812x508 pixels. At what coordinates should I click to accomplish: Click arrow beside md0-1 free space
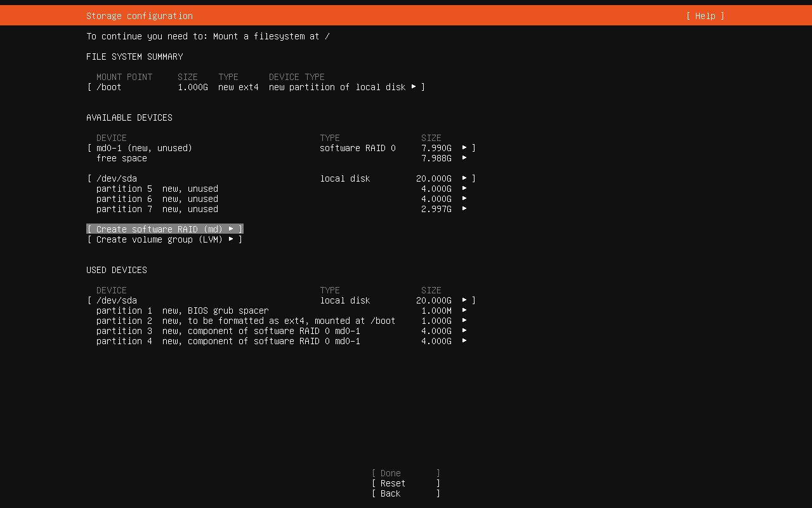464,158
